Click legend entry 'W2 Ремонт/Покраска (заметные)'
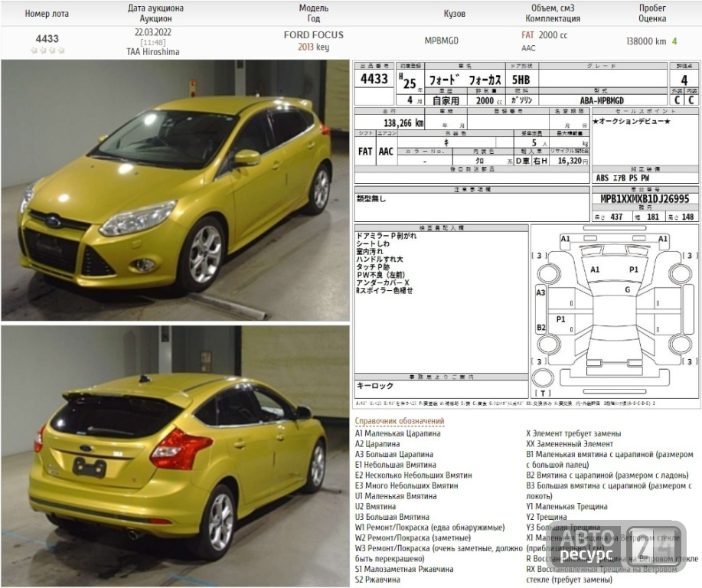The height and width of the screenshot is (588, 702). pyautogui.click(x=413, y=537)
